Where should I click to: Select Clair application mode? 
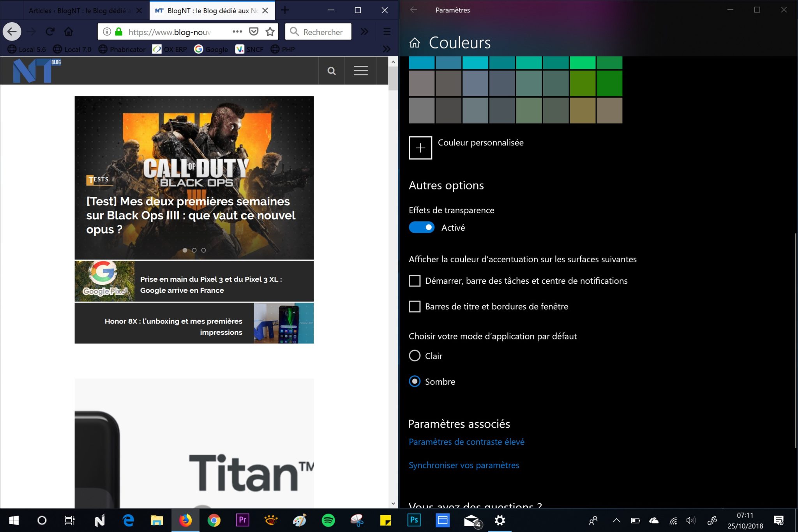point(415,355)
